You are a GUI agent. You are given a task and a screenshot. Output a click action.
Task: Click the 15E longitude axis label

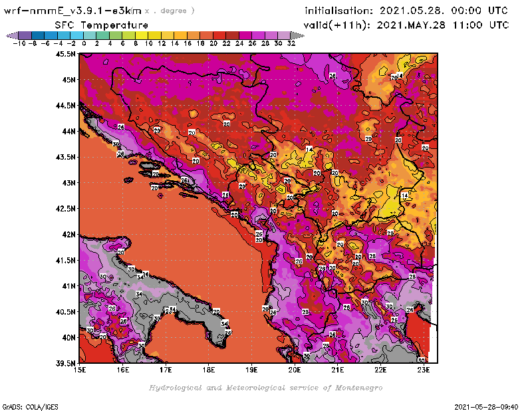(x=80, y=370)
